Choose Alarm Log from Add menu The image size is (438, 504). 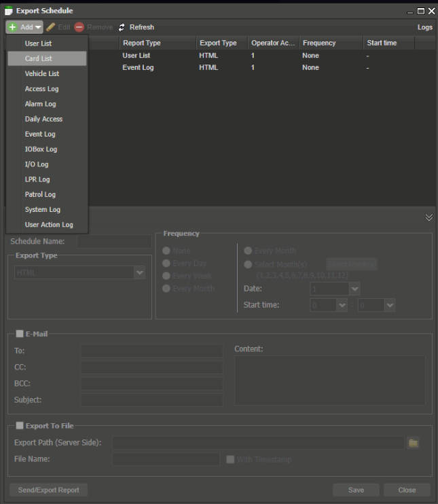tap(47, 104)
